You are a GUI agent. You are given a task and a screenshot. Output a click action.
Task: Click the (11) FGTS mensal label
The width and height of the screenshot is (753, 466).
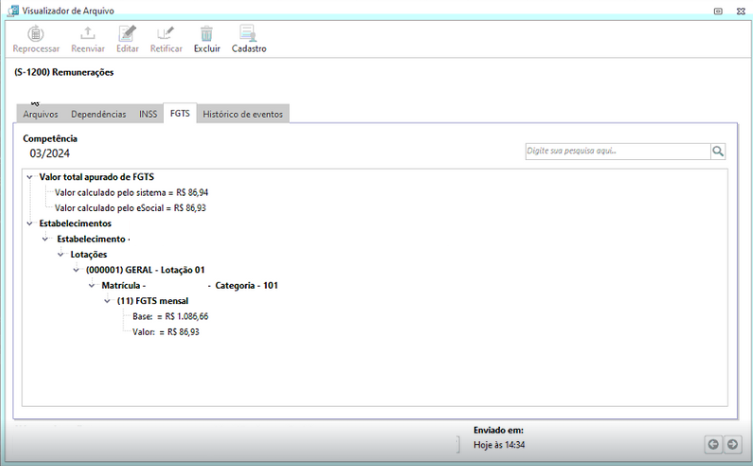click(152, 301)
